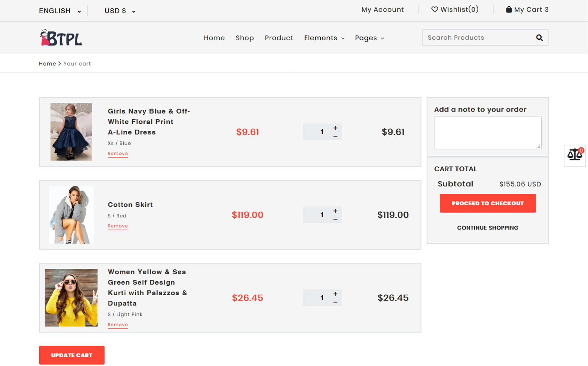588x366 pixels.
Task: Open the Wishlist(0) link
Action: [x=455, y=9]
